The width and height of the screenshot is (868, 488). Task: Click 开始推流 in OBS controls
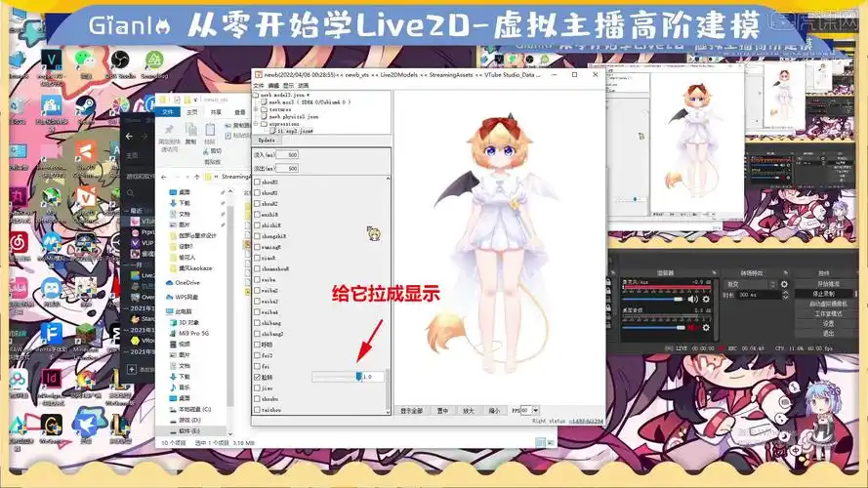(828, 284)
